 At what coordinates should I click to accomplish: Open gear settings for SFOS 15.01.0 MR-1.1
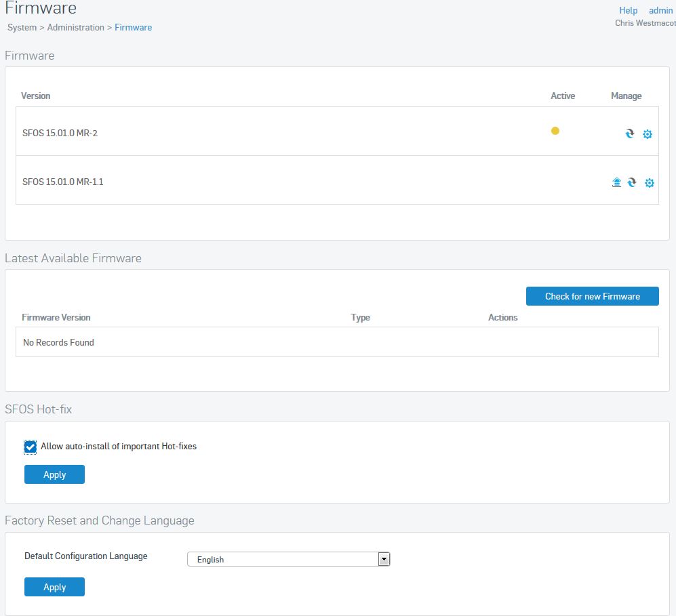(650, 183)
